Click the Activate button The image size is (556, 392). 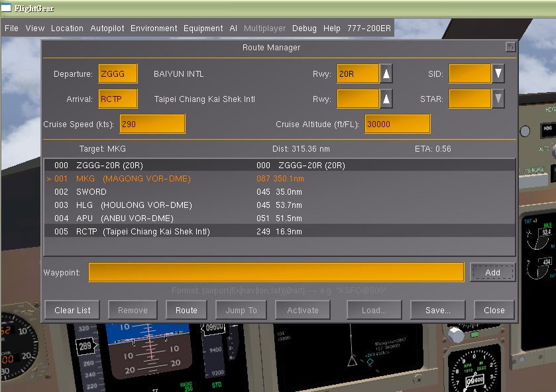click(x=303, y=310)
